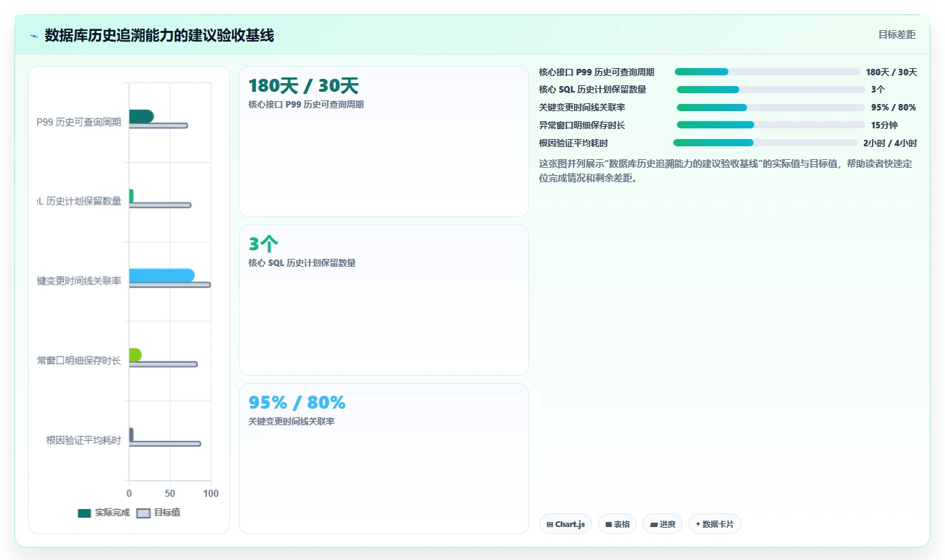Open the 表格 chip
This screenshot has width=945, height=560.
(x=617, y=524)
